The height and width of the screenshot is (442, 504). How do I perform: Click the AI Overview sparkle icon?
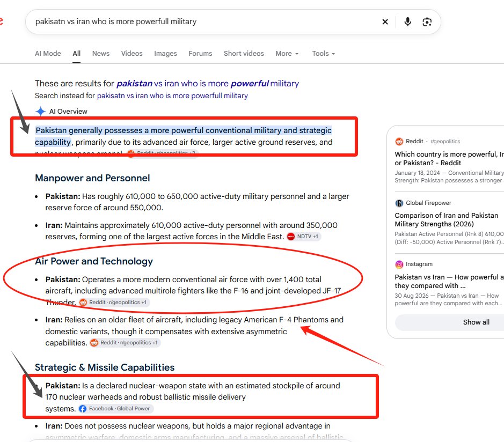pyautogui.click(x=40, y=112)
